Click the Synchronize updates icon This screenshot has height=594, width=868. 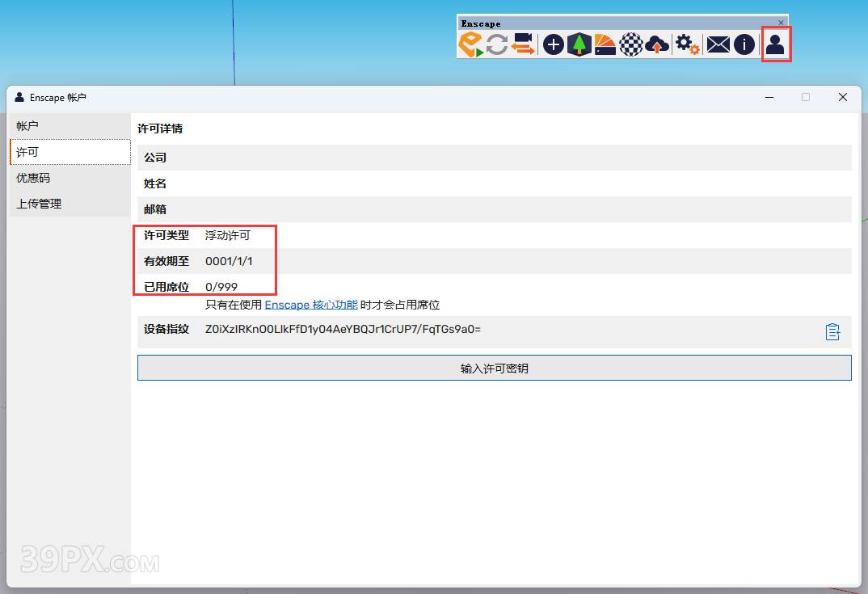pos(495,44)
